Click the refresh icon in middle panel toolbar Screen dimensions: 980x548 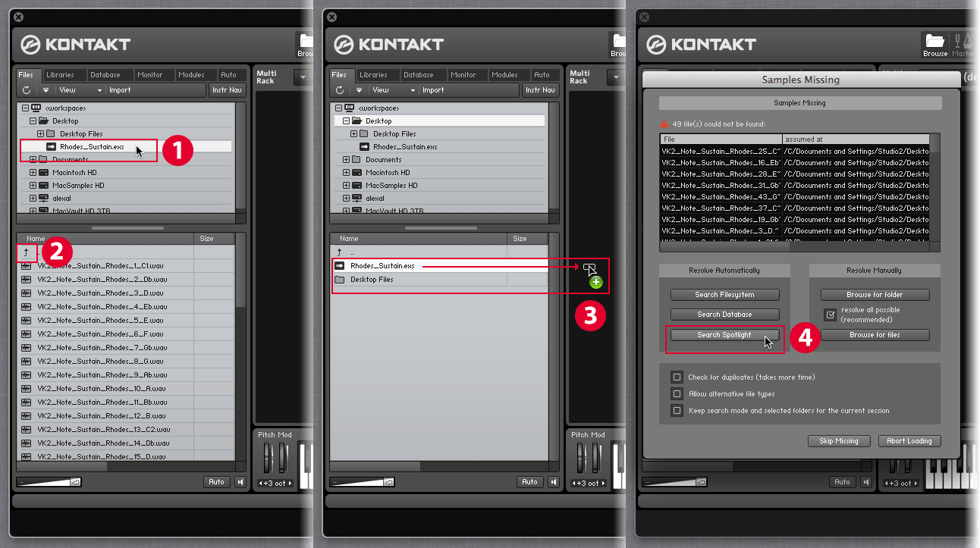pyautogui.click(x=339, y=90)
